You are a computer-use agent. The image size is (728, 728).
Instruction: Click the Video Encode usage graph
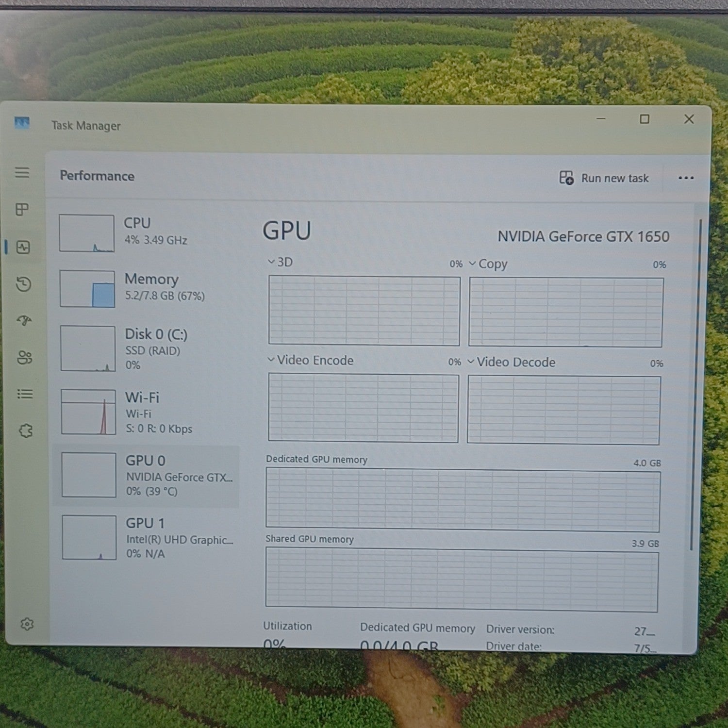pyautogui.click(x=363, y=408)
